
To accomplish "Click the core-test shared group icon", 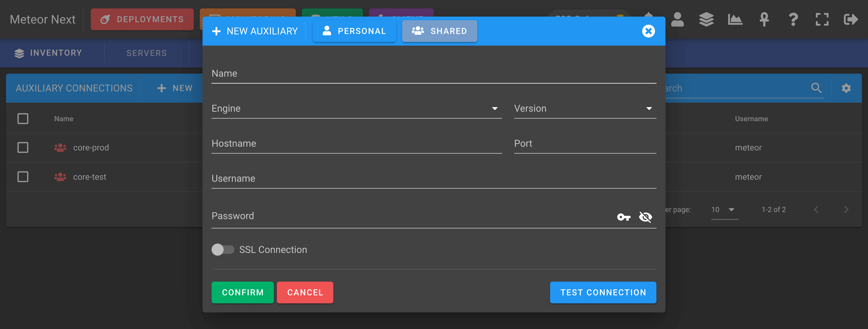I will (x=60, y=177).
